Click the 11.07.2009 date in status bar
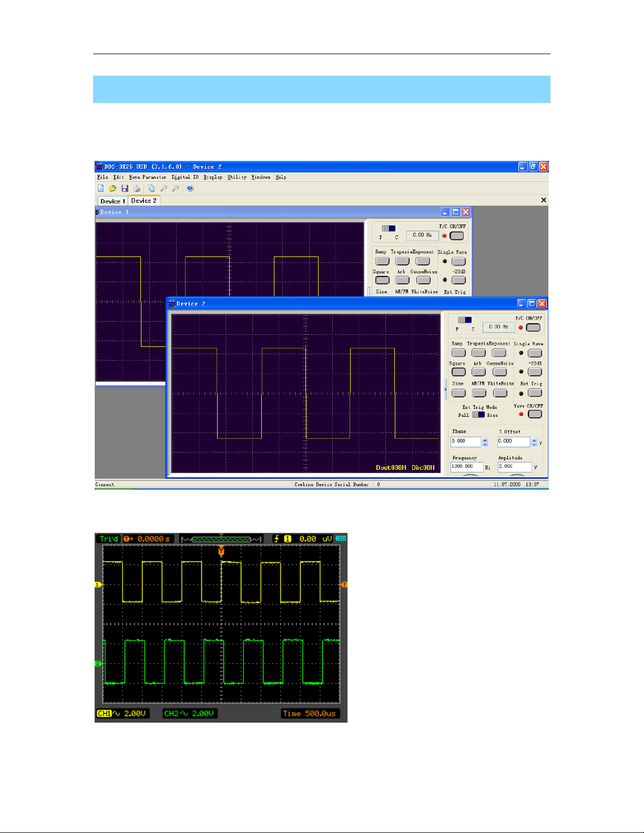 507,485
